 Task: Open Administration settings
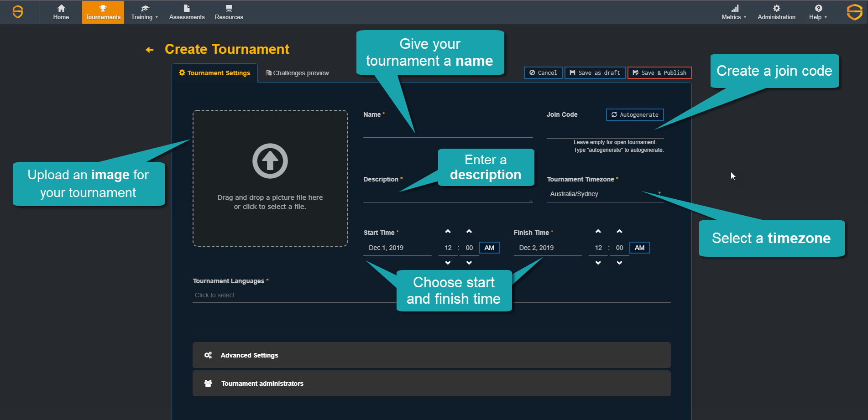pos(776,11)
